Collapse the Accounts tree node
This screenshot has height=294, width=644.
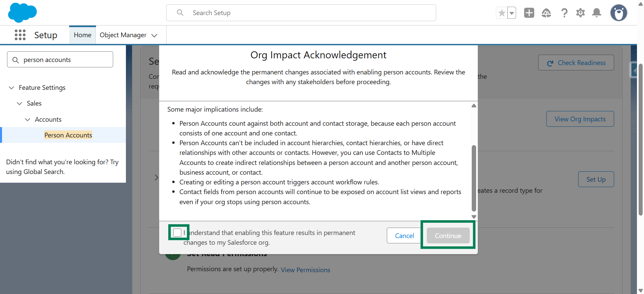point(28,120)
